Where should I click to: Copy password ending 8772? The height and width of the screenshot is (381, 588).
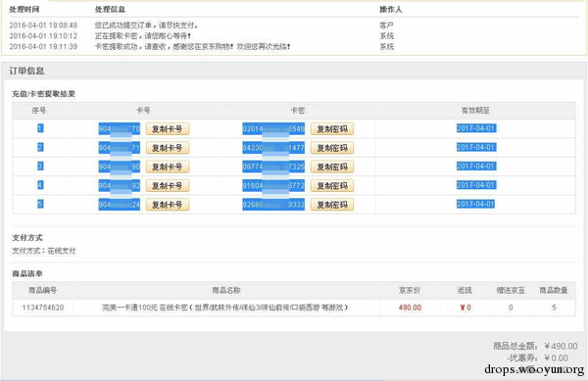332,185
